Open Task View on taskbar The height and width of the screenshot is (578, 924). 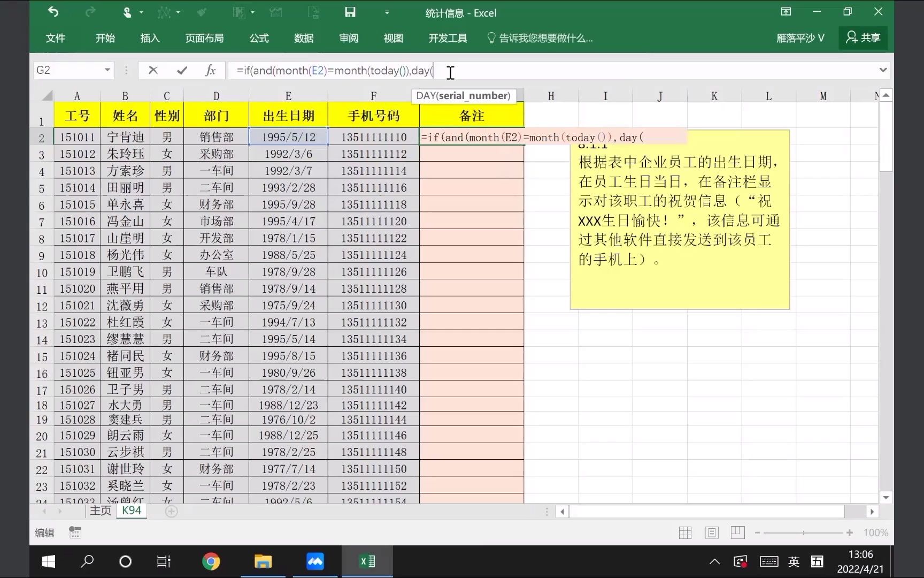tap(164, 561)
